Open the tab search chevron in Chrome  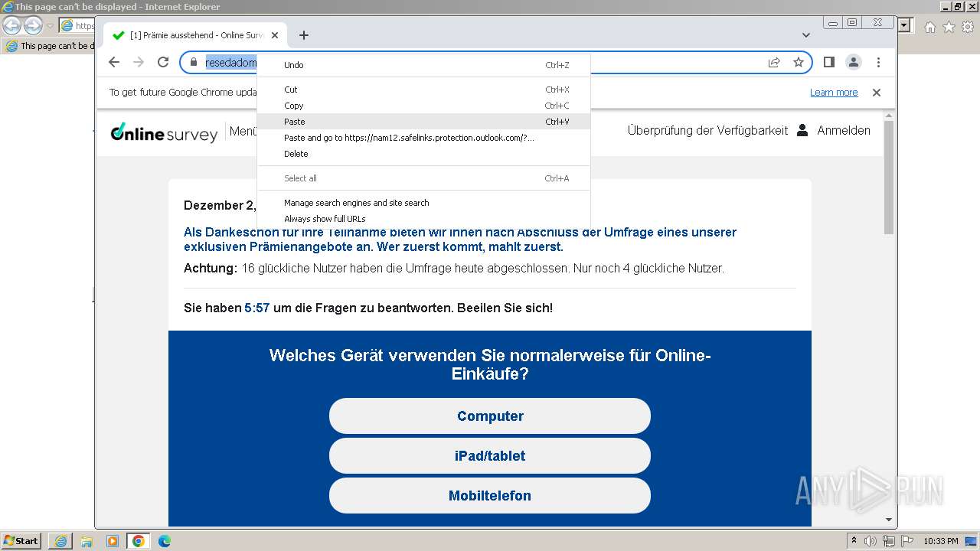click(806, 35)
